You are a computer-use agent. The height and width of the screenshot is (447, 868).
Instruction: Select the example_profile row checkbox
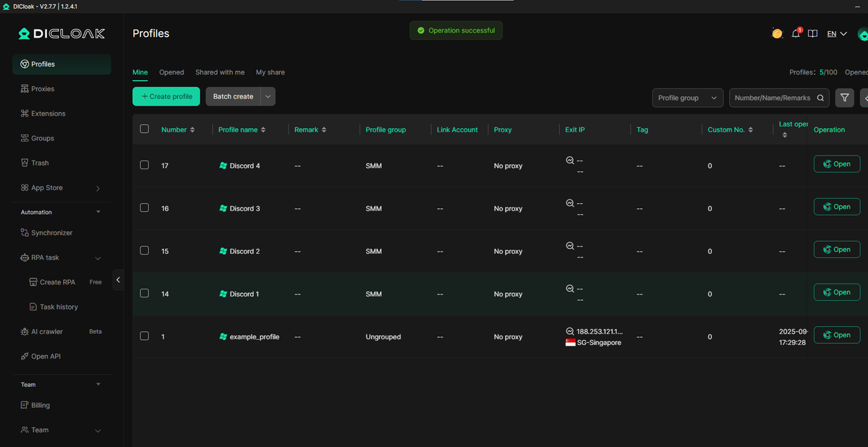144,335
